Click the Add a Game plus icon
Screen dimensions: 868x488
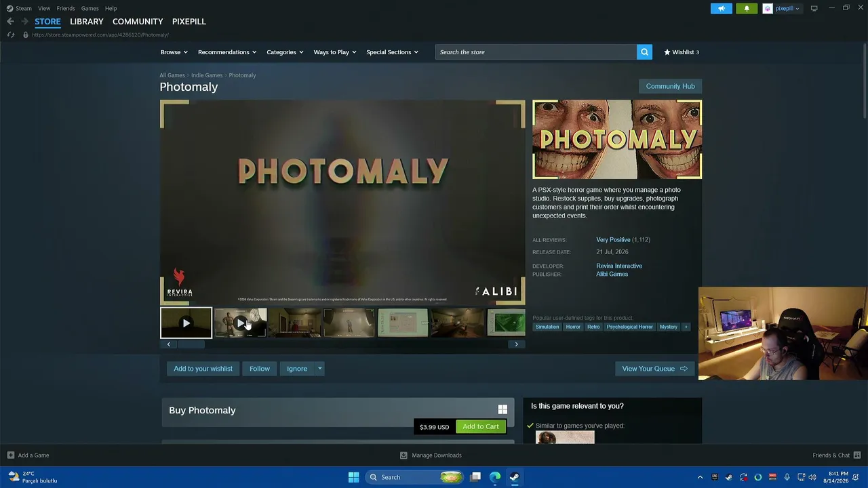click(11, 455)
